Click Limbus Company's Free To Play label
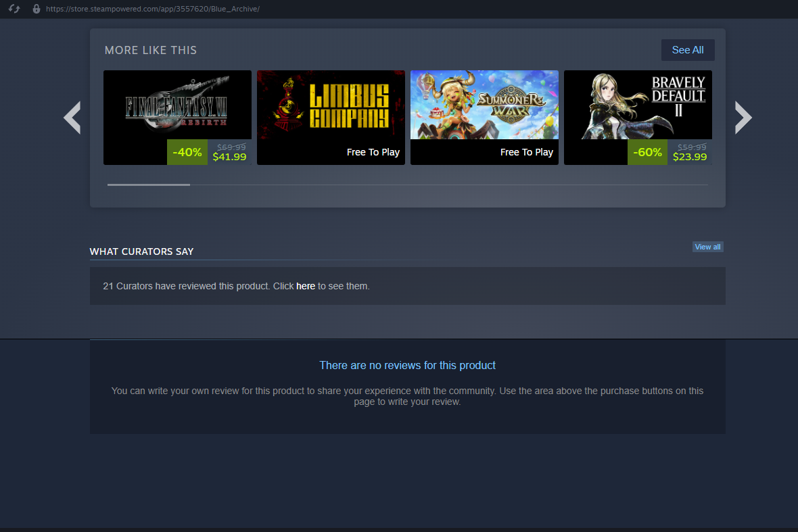The image size is (798, 532). (373, 152)
